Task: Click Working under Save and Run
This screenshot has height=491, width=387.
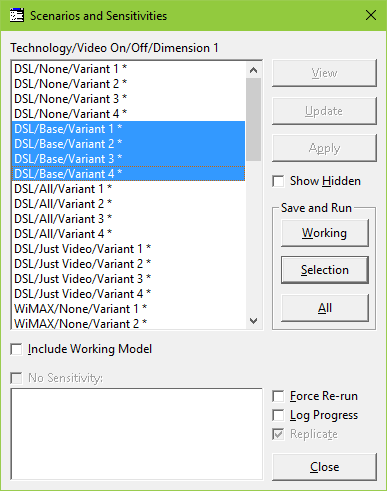Action: tap(325, 233)
